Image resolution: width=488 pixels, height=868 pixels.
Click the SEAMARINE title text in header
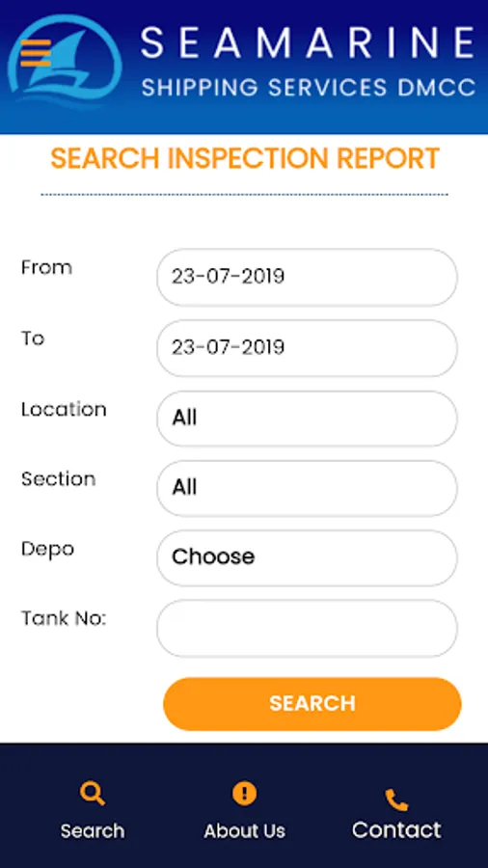pyautogui.click(x=309, y=43)
